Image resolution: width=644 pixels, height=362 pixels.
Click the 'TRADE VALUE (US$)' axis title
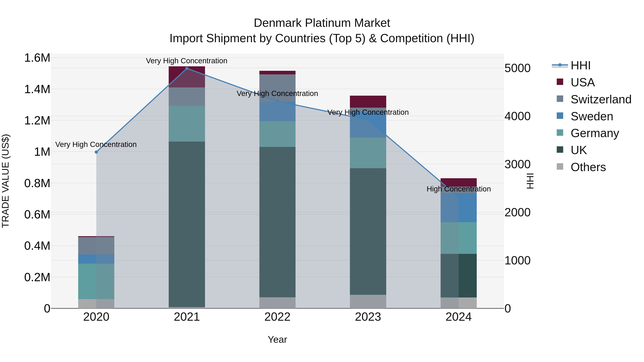point(6,181)
